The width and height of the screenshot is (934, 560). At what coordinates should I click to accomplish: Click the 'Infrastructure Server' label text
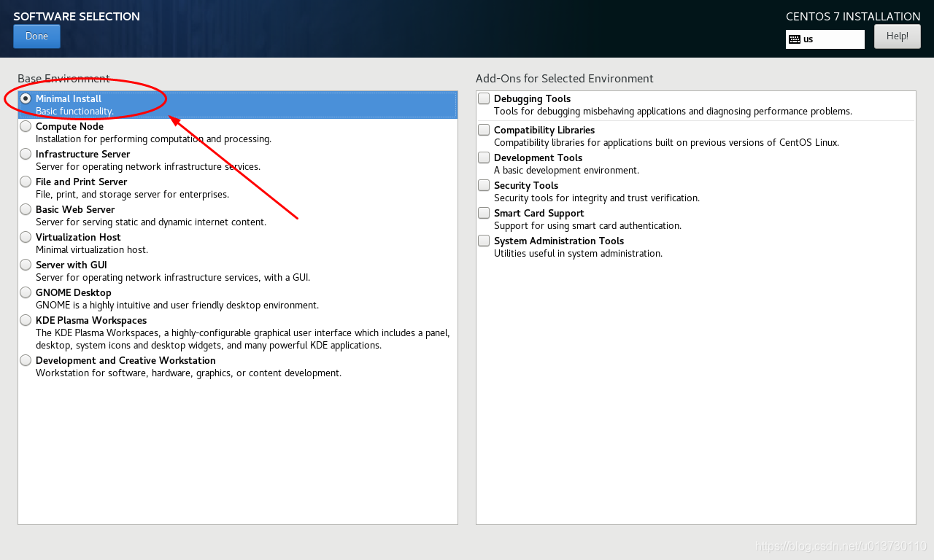pos(83,154)
